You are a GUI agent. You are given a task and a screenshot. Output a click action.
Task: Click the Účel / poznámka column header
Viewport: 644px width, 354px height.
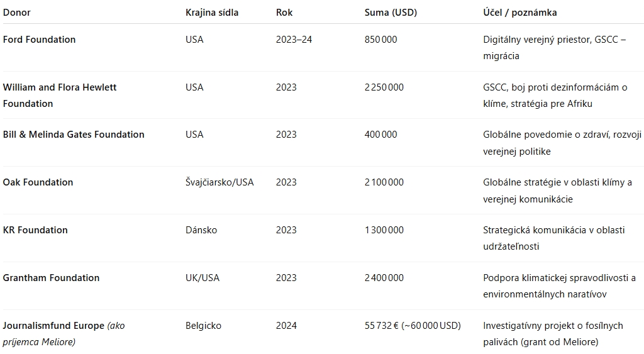pyautogui.click(x=520, y=13)
